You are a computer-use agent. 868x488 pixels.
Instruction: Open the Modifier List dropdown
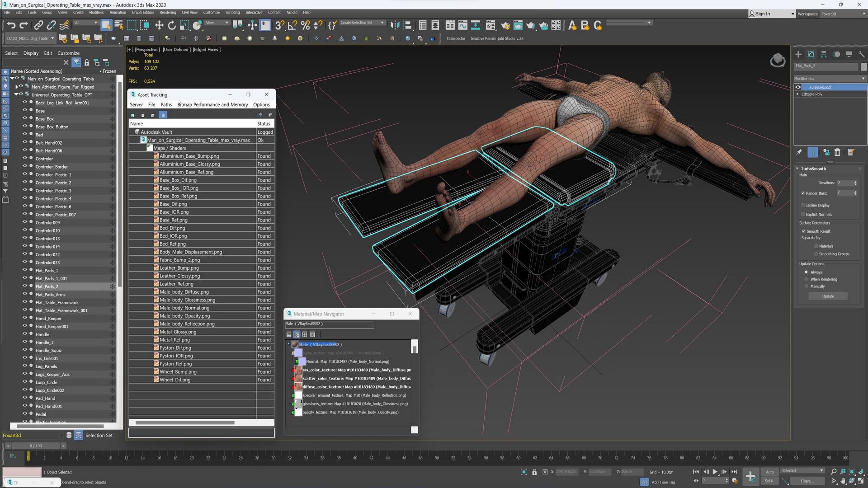tap(830, 79)
